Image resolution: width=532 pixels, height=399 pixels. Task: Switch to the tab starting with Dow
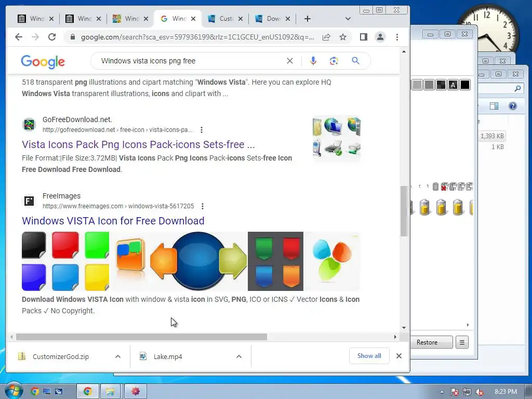[268, 19]
